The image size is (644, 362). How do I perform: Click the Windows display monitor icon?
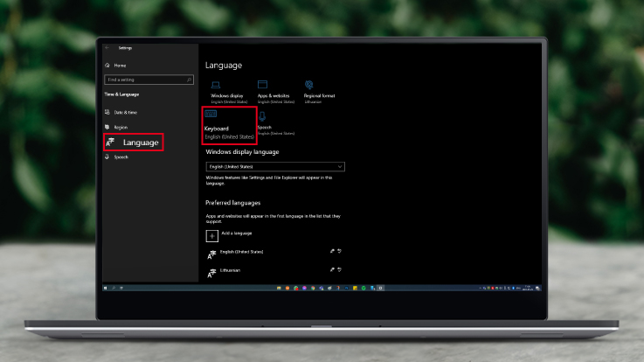point(217,85)
